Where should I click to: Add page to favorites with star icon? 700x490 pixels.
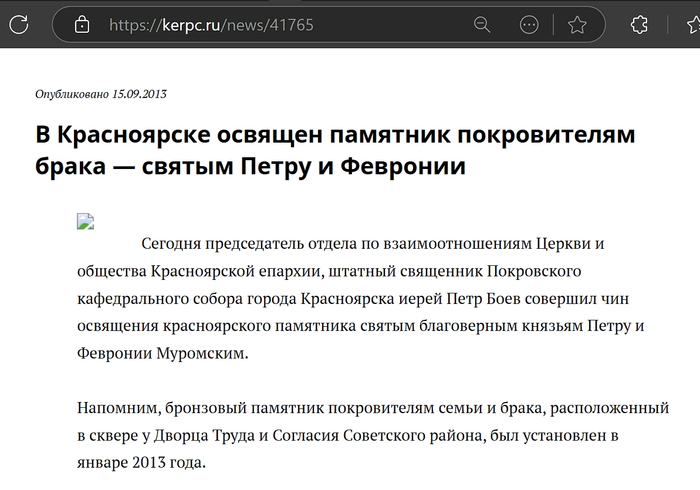577,24
